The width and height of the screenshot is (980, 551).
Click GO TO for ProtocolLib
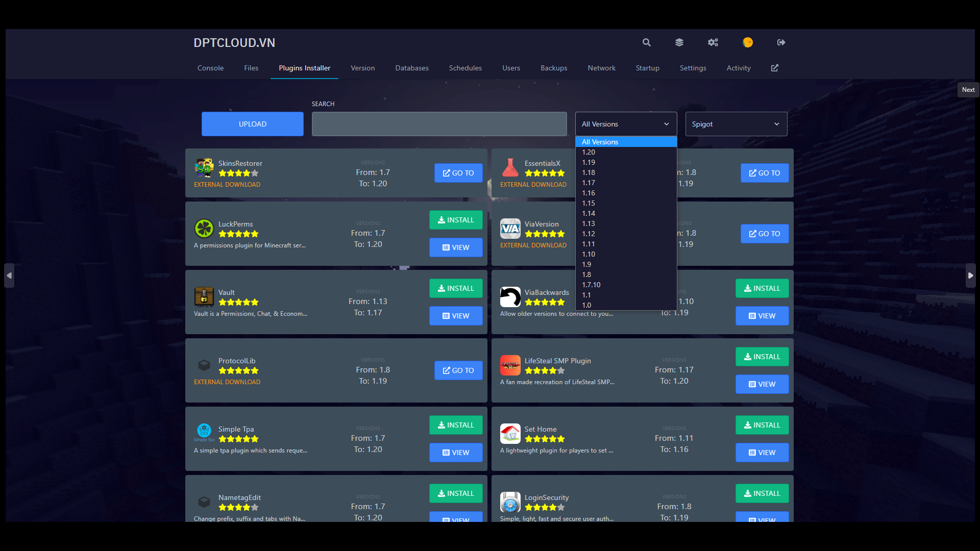[x=458, y=370]
